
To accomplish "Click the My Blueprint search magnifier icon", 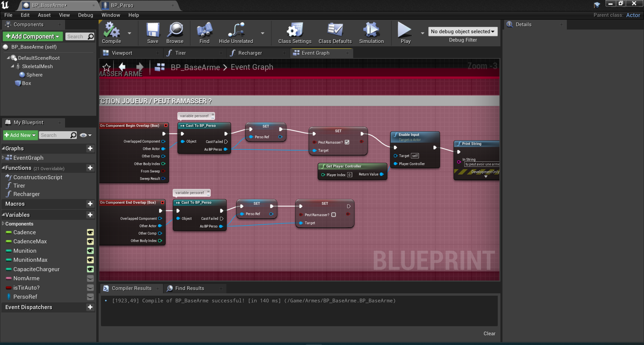I will [73, 135].
